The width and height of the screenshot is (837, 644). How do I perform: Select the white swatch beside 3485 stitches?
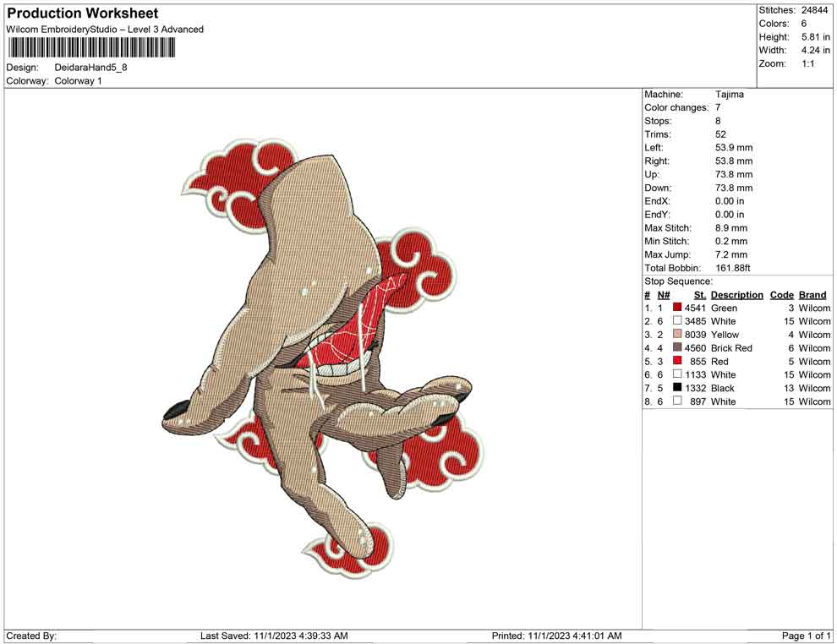(677, 320)
